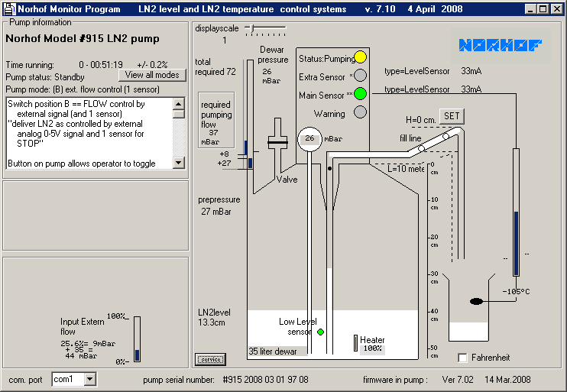Click the Heater 100% value
This screenshot has height=392, width=567.
tap(372, 348)
